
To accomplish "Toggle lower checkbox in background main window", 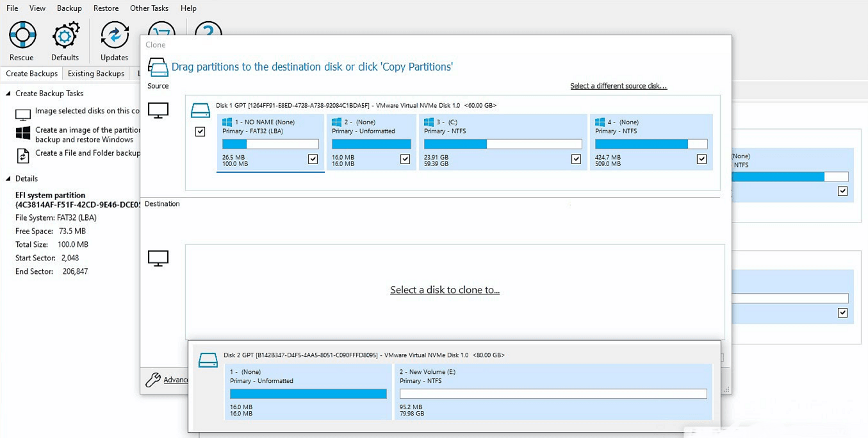I will (842, 313).
